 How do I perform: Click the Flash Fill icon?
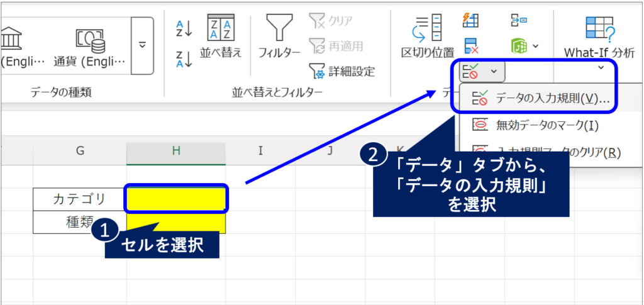[x=470, y=20]
